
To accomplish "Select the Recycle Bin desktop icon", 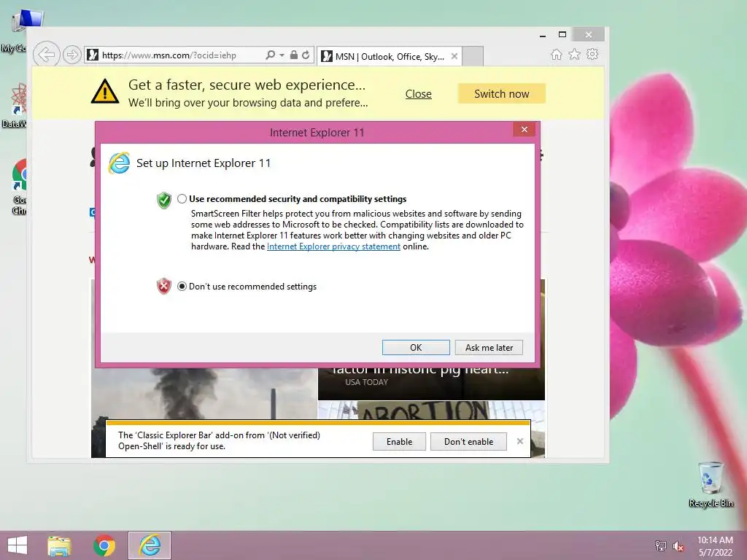I will (x=711, y=485).
